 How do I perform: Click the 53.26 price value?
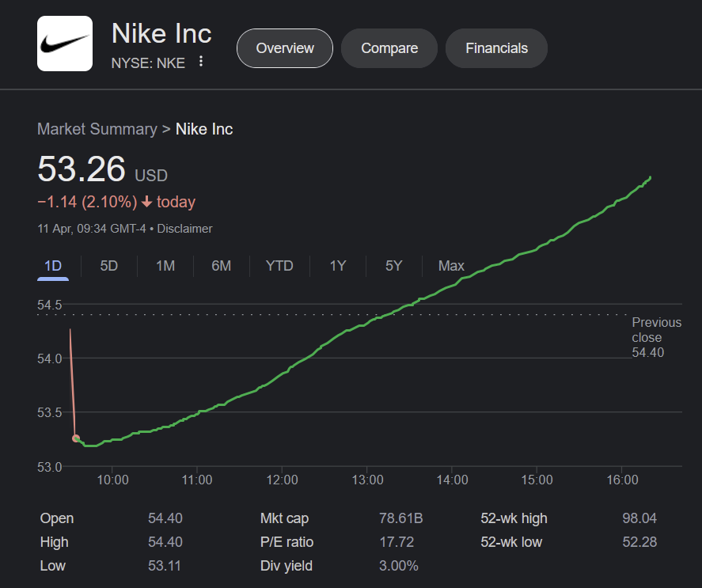click(82, 169)
